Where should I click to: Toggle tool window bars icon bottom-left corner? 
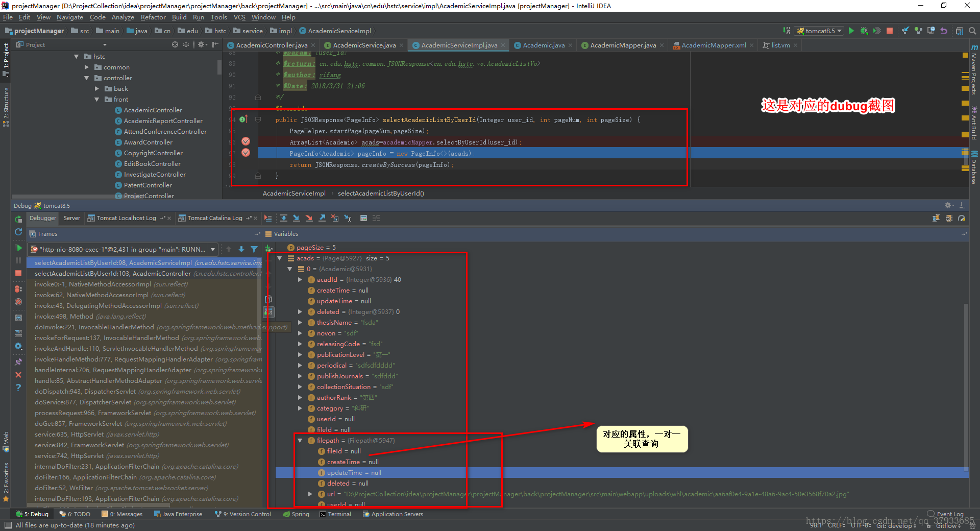coord(8,525)
